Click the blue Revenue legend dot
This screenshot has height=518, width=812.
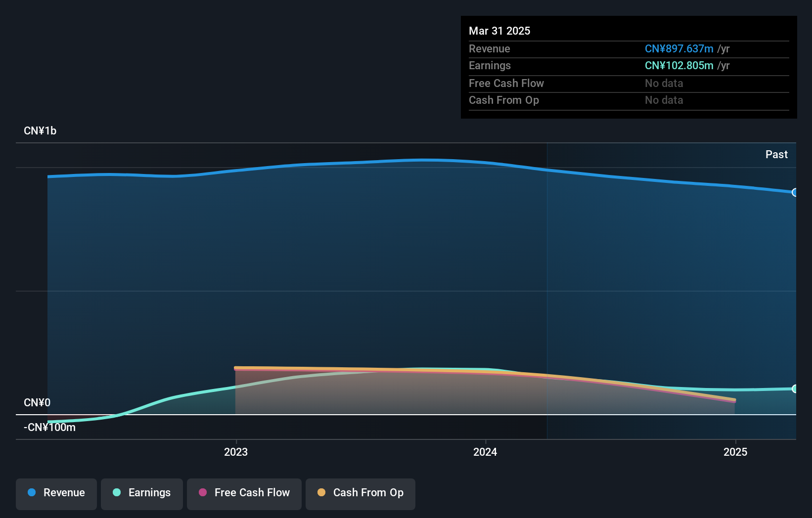(32, 492)
